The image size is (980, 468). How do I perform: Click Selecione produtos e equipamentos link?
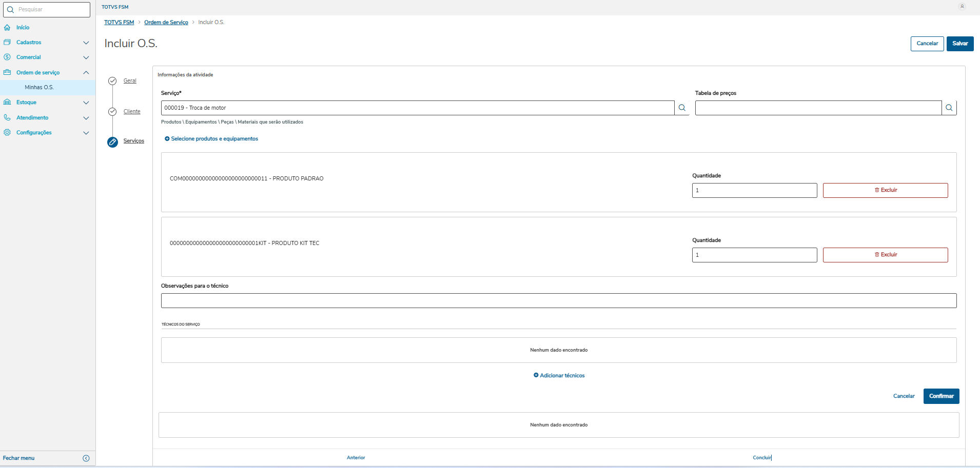tap(211, 139)
